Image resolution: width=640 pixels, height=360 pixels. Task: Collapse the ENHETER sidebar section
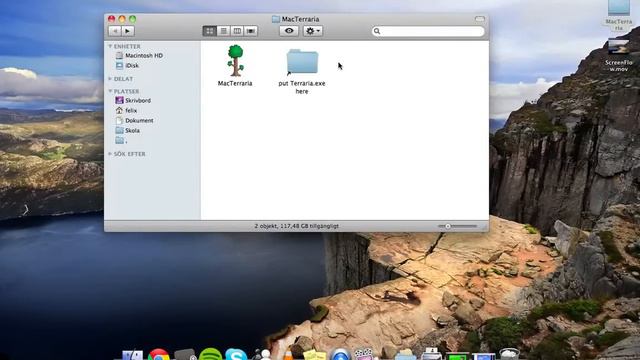110,46
